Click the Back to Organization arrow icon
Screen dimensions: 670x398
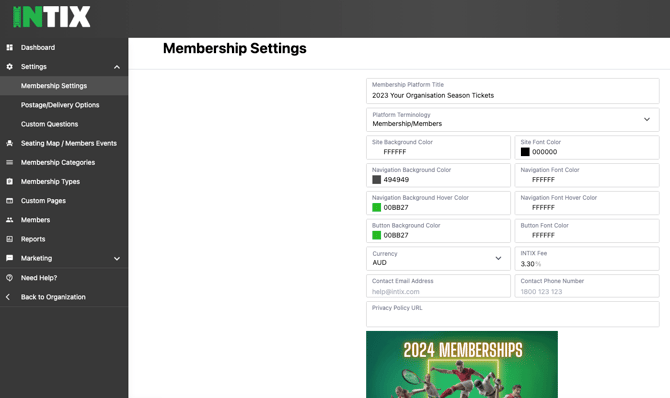point(8,297)
